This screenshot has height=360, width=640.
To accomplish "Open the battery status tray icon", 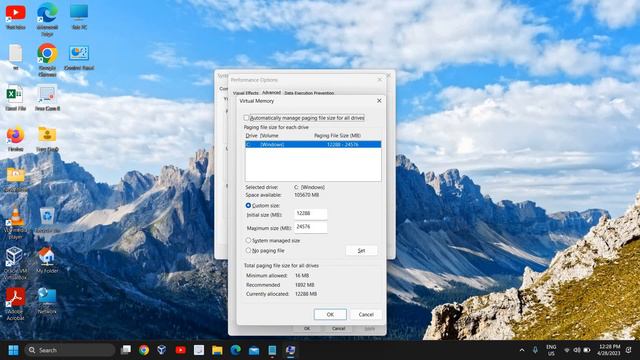I will click(587, 350).
